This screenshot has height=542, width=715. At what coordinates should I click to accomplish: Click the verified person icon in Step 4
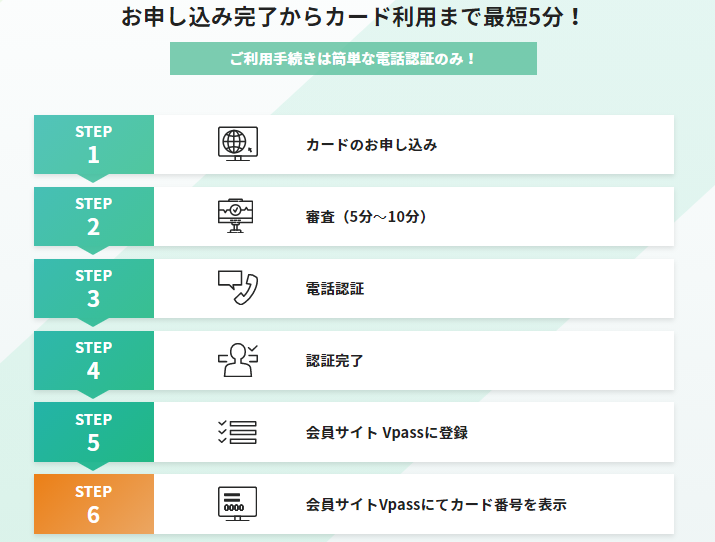tap(238, 360)
